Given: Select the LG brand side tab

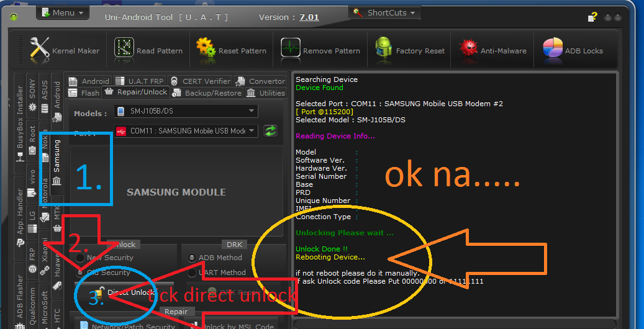Looking at the screenshot, I should [x=32, y=222].
